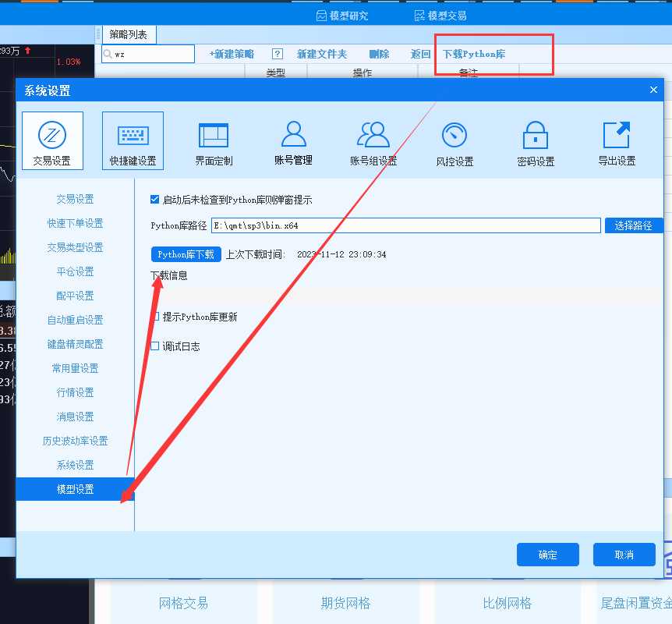Select 行情设置 in sidebar
Screen dimensions: 672x624
pyautogui.click(x=75, y=392)
